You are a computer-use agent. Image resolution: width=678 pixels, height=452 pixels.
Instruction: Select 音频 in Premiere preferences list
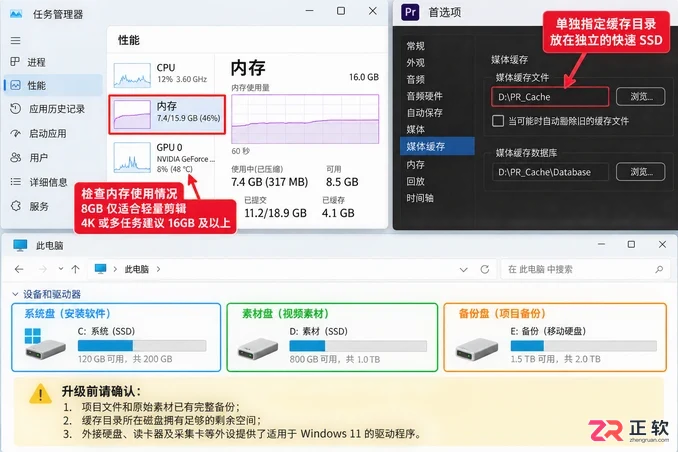coord(416,80)
